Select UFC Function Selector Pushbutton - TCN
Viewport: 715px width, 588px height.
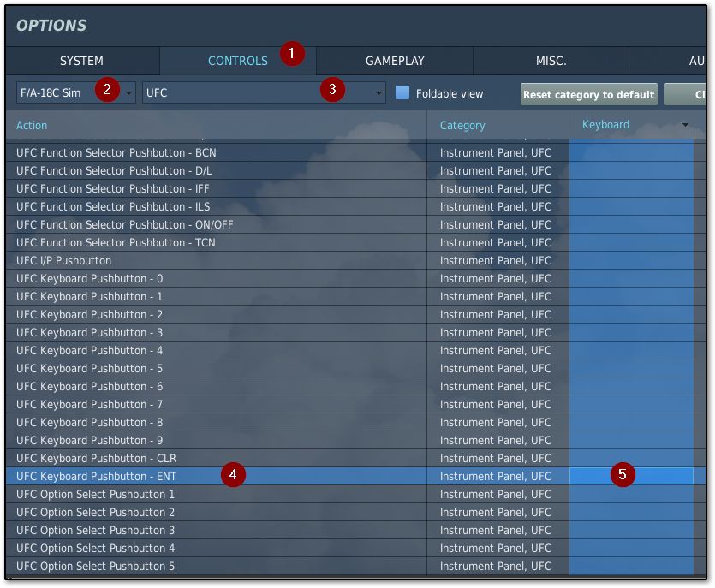116,242
